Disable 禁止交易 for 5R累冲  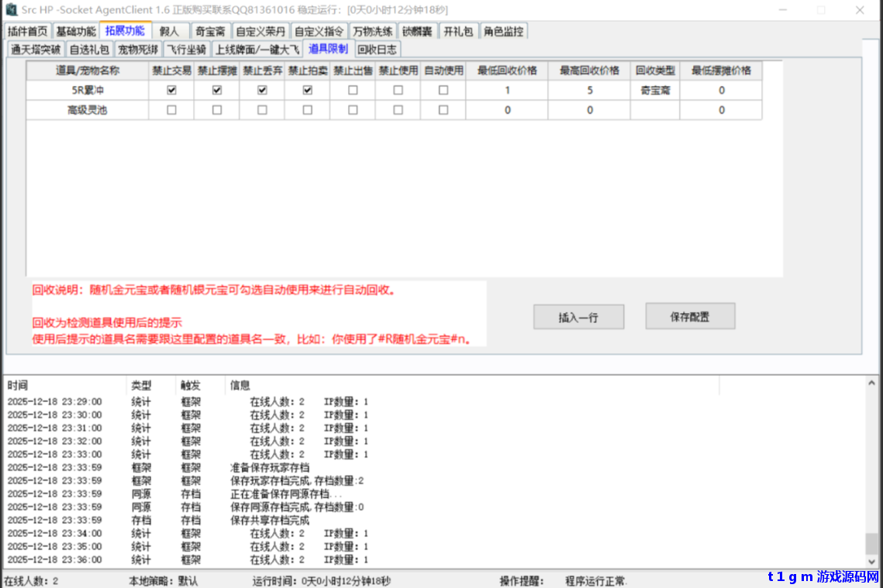point(172,89)
